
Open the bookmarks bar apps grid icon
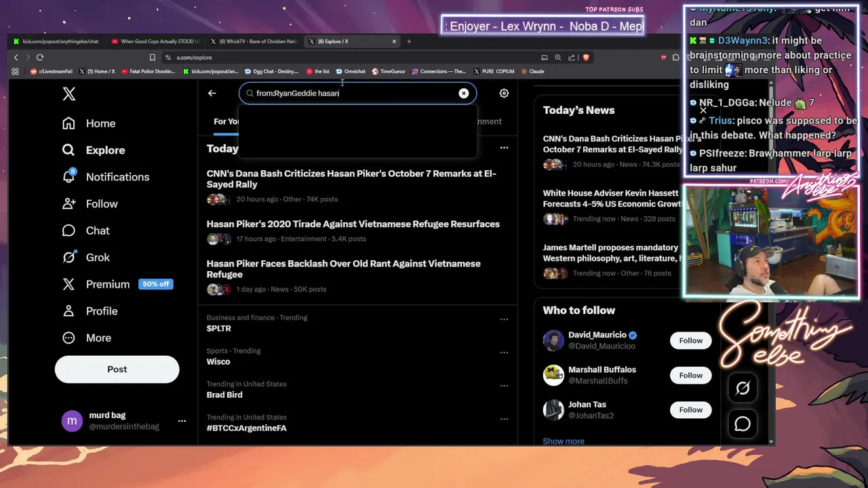(x=15, y=71)
